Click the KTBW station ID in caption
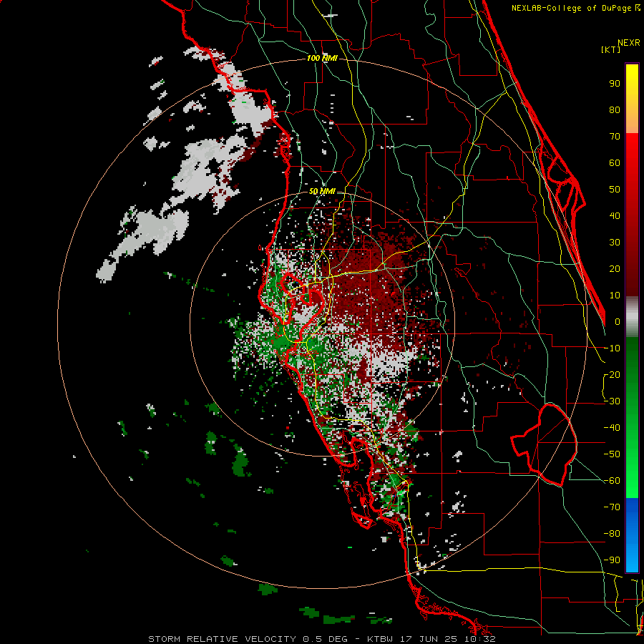 tap(382, 639)
